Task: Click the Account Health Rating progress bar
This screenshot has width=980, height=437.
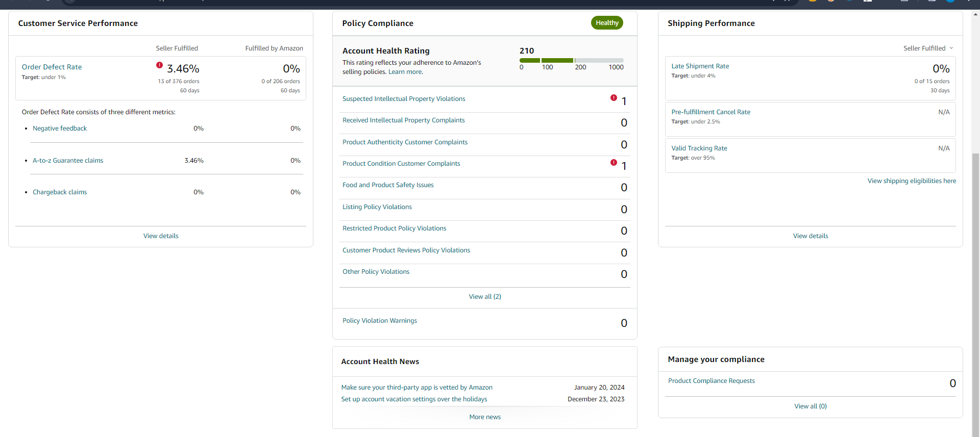Action: pyautogui.click(x=572, y=60)
